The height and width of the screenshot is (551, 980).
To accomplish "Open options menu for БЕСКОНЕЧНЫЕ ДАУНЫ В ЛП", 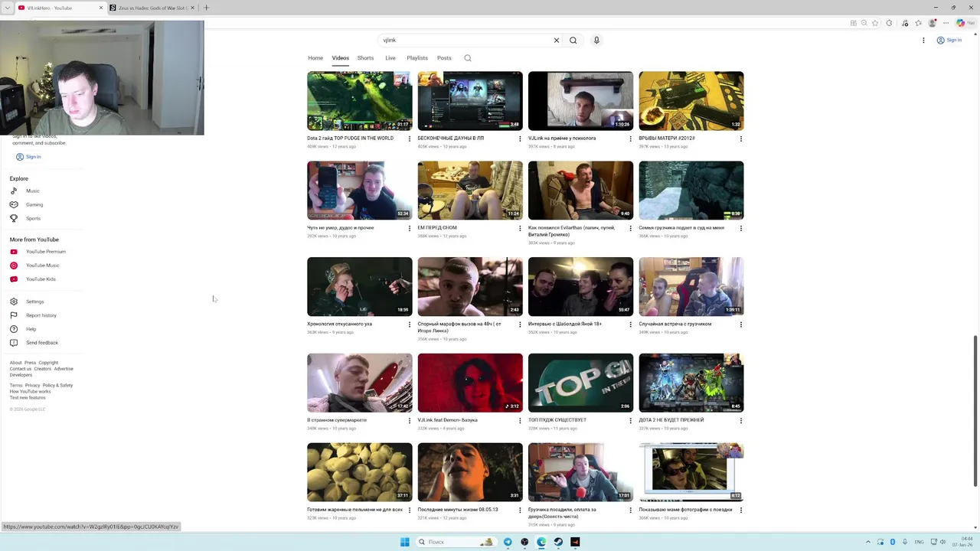I will pos(520,139).
